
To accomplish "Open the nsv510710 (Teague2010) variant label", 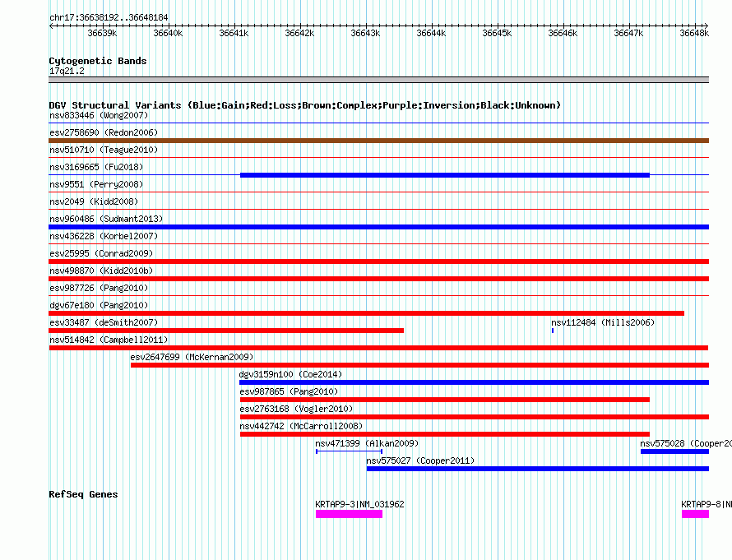I will pyautogui.click(x=104, y=150).
